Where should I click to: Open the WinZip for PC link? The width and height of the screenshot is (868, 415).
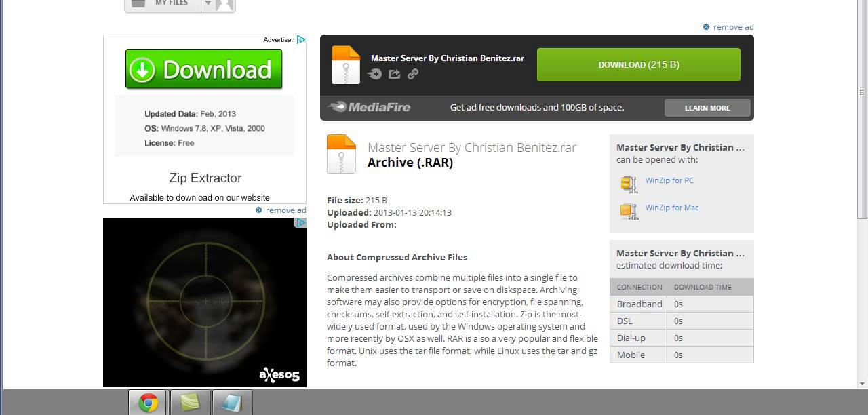(669, 180)
